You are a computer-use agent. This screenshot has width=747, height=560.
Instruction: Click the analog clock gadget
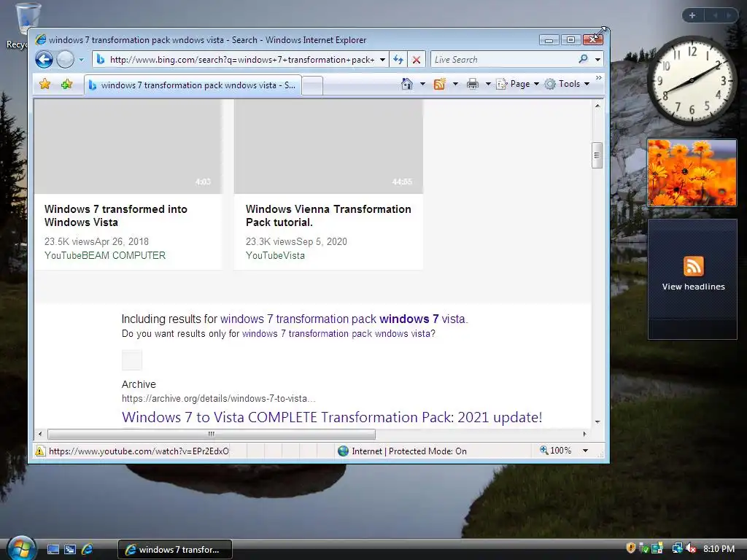[692, 80]
